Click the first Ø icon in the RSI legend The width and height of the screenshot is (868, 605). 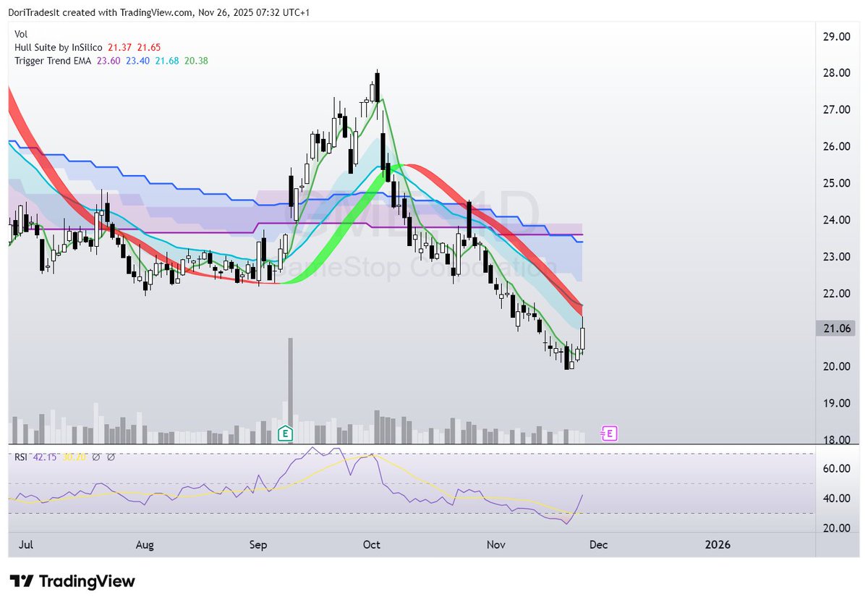pos(95,458)
